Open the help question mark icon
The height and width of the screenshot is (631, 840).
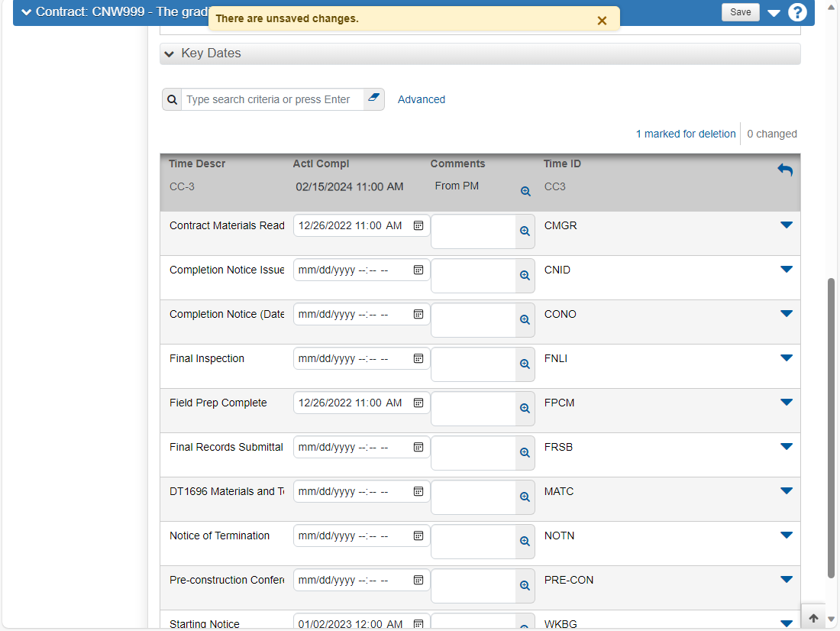797,11
